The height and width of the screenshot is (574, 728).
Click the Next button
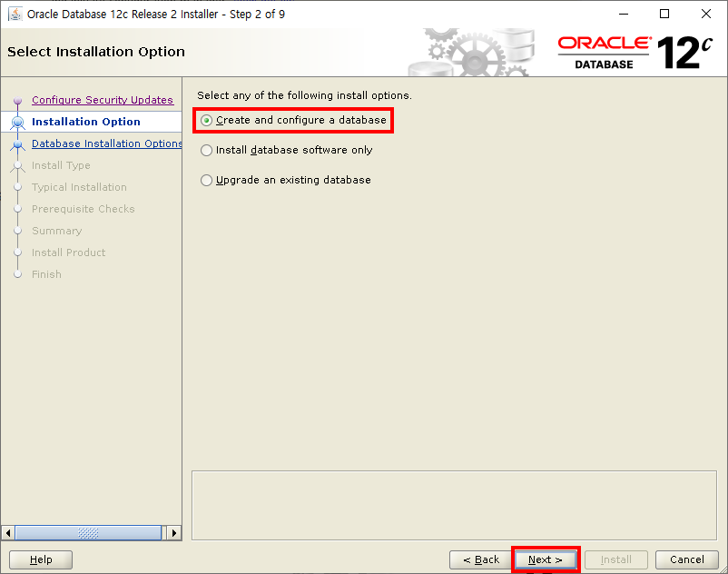point(546,559)
